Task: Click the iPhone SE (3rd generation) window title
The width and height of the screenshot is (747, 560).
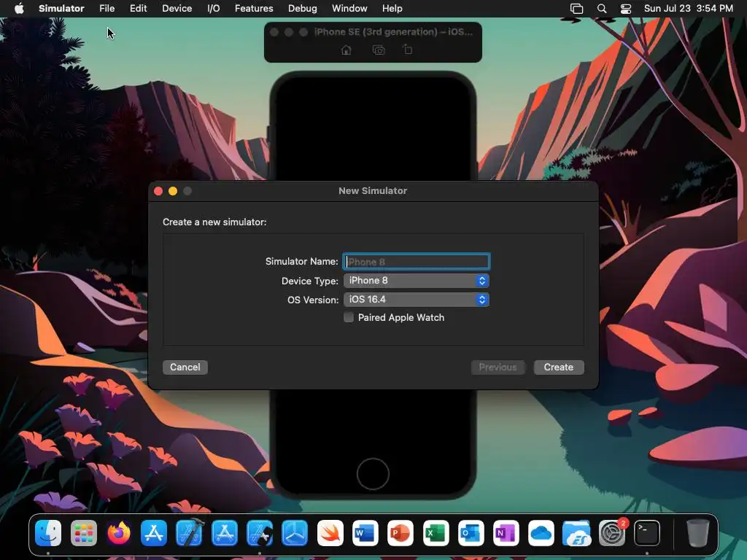Action: click(x=393, y=32)
